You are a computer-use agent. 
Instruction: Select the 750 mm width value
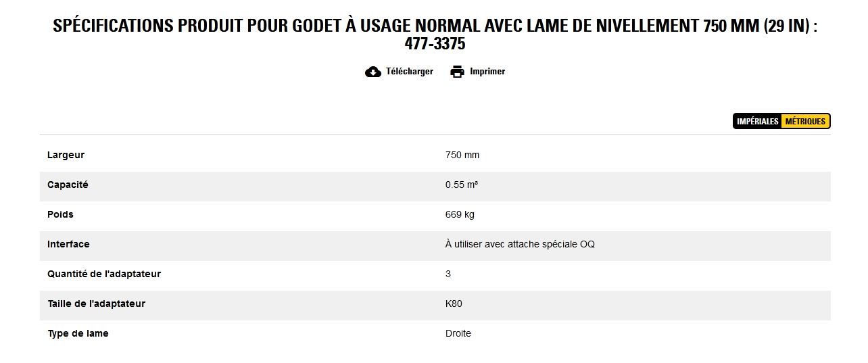point(462,155)
